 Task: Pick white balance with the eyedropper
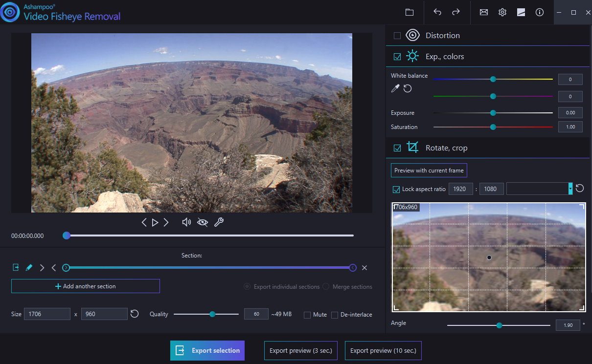pos(395,88)
